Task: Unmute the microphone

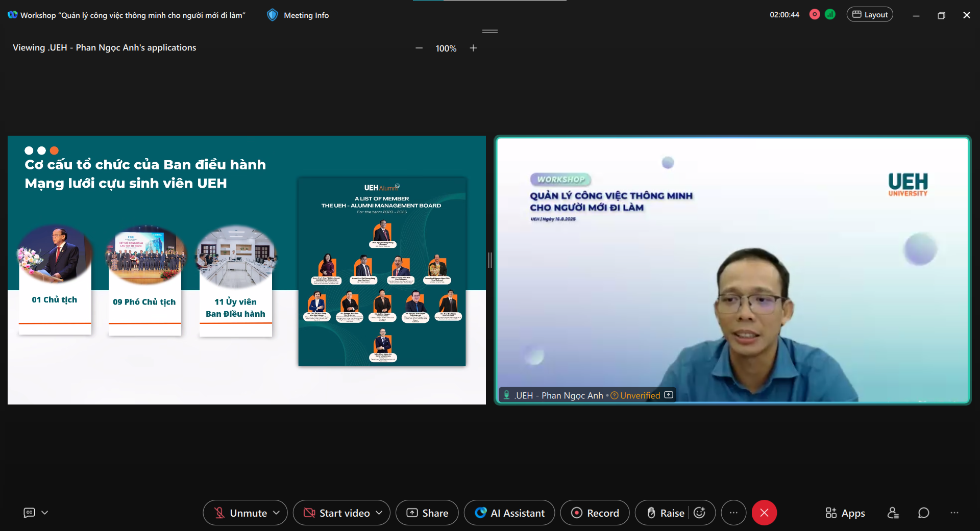Action: click(240, 513)
